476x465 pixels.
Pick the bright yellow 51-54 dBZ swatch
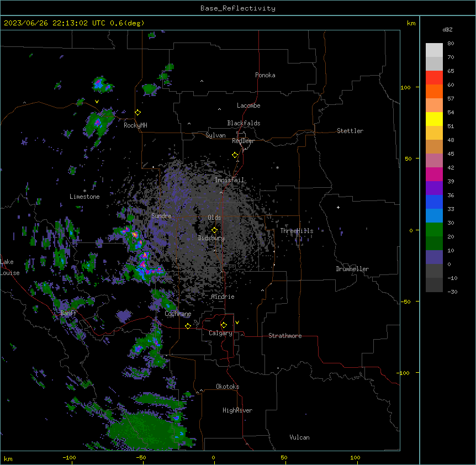coord(434,119)
